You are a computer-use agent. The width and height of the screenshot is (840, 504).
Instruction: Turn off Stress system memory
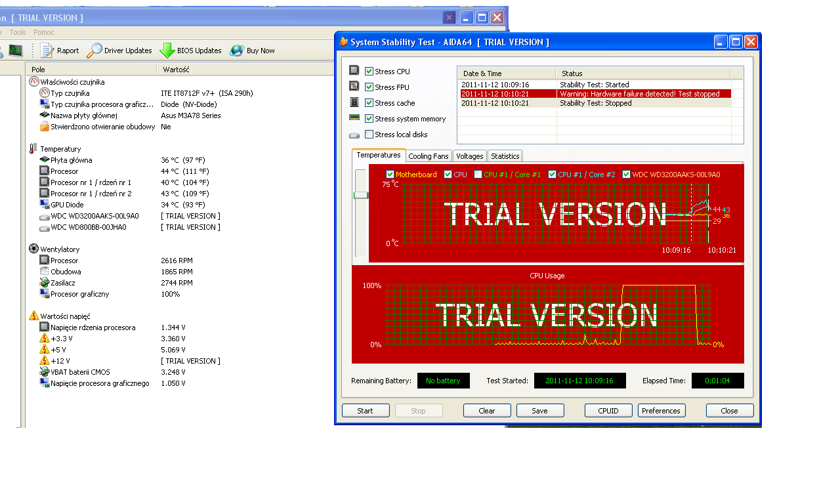point(369,118)
